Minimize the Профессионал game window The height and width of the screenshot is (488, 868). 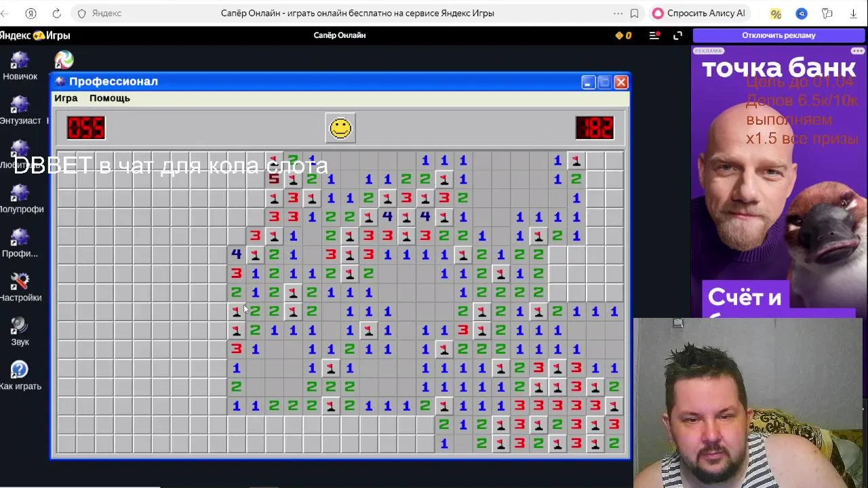588,82
